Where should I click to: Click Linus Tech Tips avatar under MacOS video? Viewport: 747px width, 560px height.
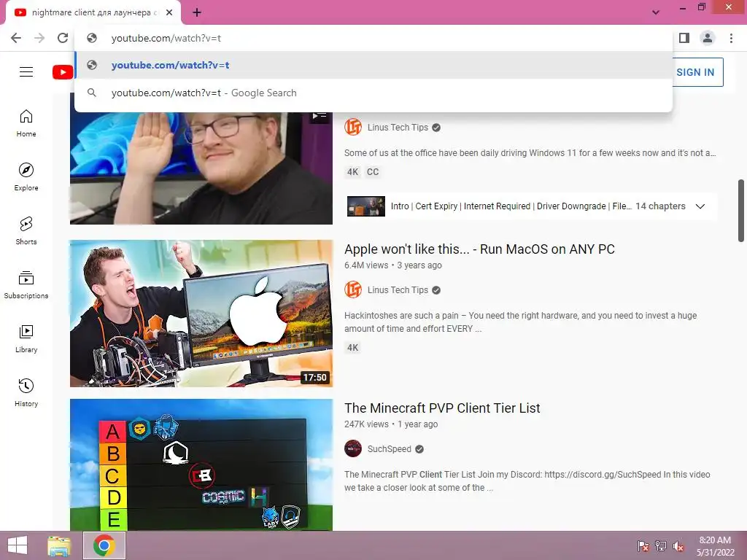[x=353, y=289]
